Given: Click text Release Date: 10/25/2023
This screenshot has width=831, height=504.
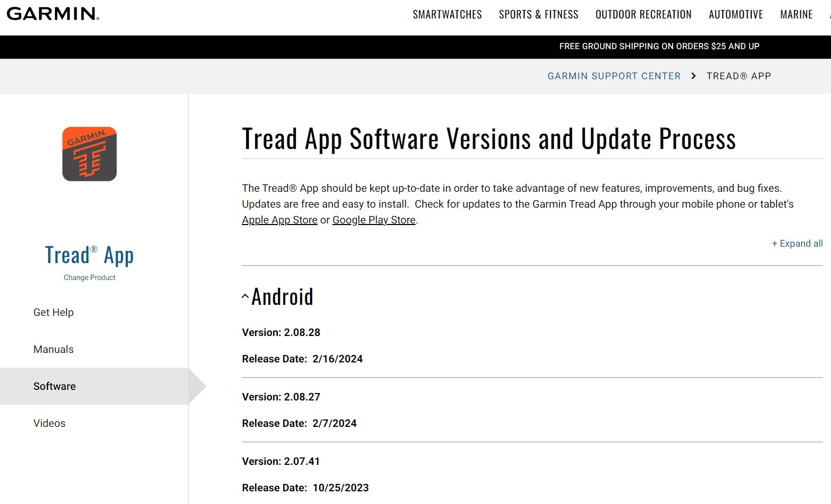Looking at the screenshot, I should click(305, 488).
